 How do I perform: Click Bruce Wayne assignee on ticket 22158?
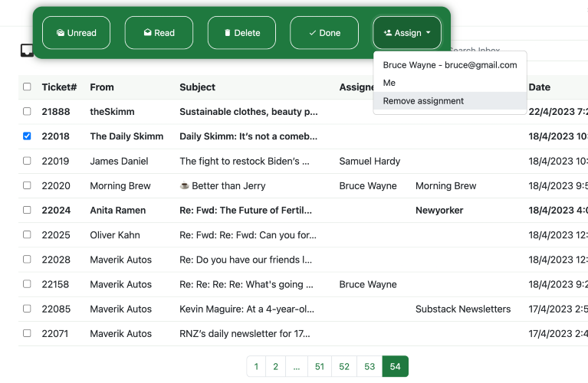(x=368, y=284)
